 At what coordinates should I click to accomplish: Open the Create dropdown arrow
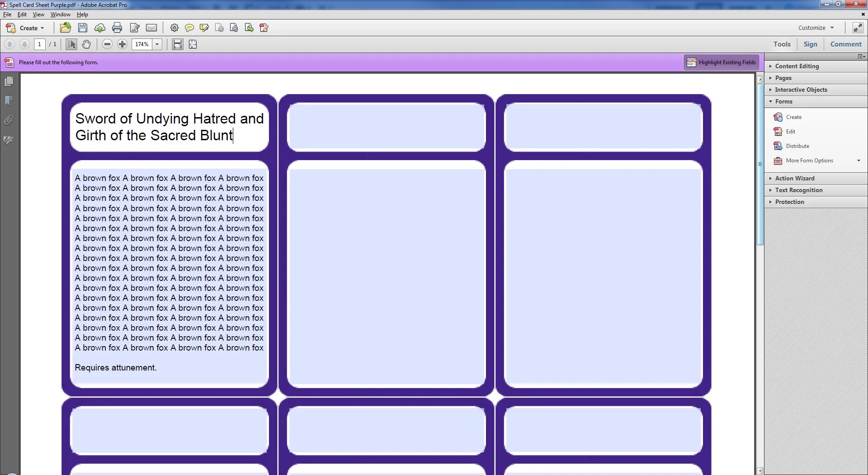click(42, 28)
